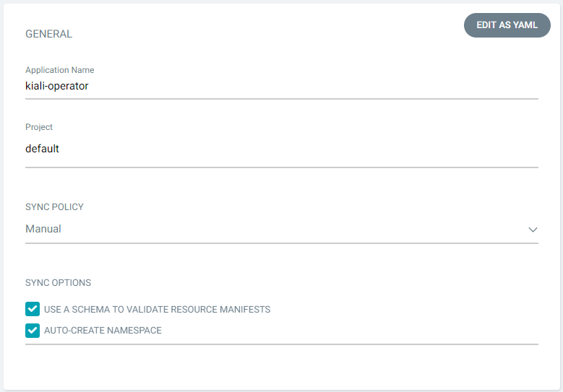This screenshot has height=392, width=563.
Task: Click the 'Application Name' field label
Action: pyautogui.click(x=59, y=70)
